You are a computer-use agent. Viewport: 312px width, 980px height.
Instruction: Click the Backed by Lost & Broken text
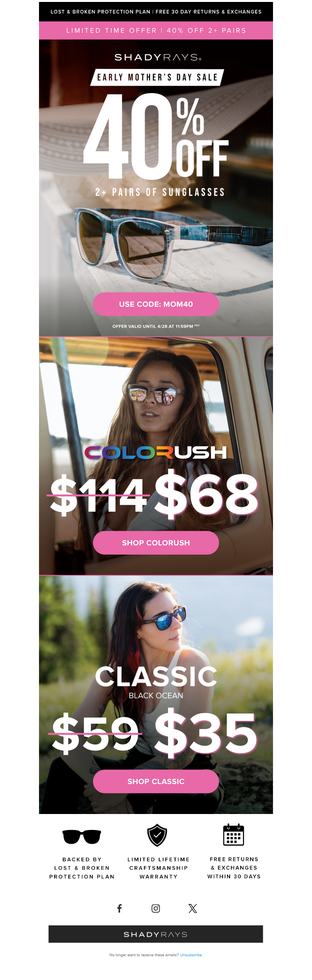click(82, 868)
